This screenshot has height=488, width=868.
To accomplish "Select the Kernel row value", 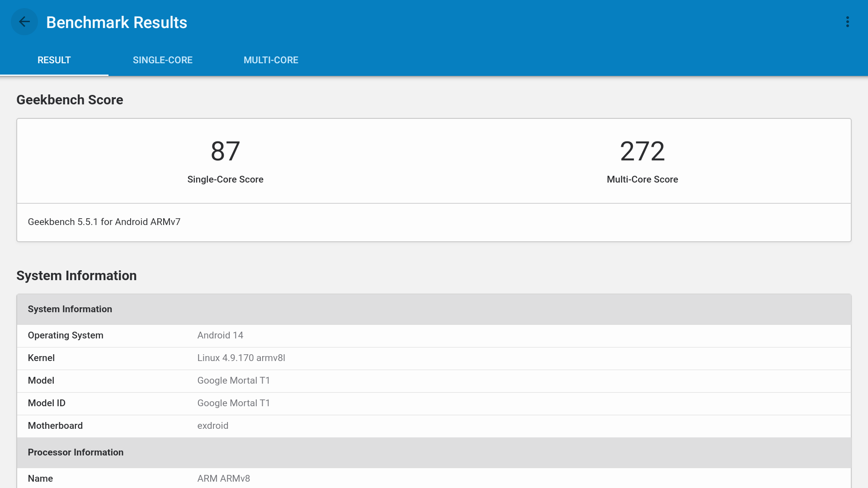I will click(x=241, y=358).
